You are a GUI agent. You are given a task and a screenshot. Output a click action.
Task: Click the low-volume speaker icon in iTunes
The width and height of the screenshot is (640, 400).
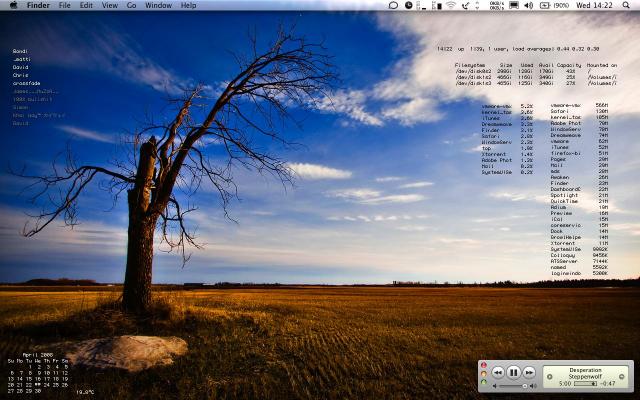point(495,386)
